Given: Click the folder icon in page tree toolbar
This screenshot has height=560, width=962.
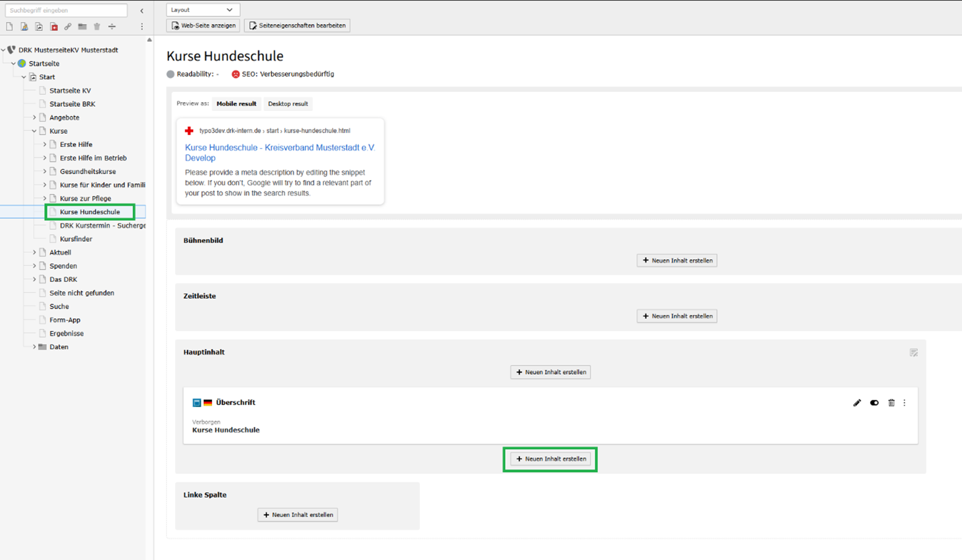Looking at the screenshot, I should click(82, 27).
